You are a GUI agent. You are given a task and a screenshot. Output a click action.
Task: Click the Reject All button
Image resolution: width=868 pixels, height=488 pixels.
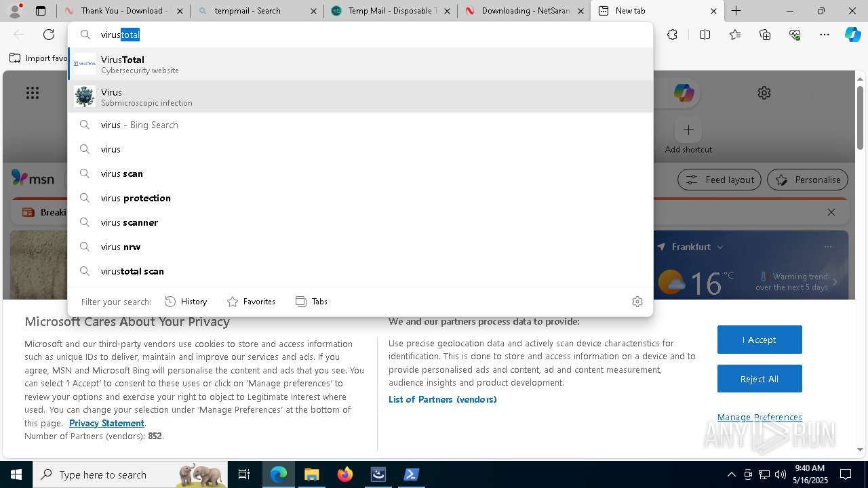[759, 379]
